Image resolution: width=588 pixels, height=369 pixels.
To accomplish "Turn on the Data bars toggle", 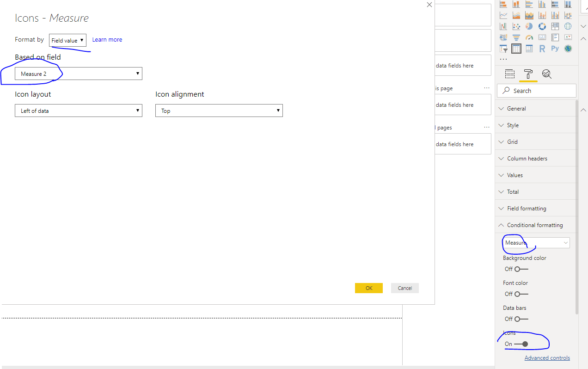I will pos(521,319).
